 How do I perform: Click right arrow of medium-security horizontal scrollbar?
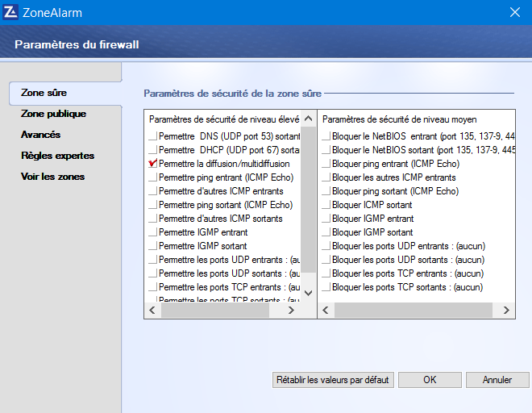506,310
